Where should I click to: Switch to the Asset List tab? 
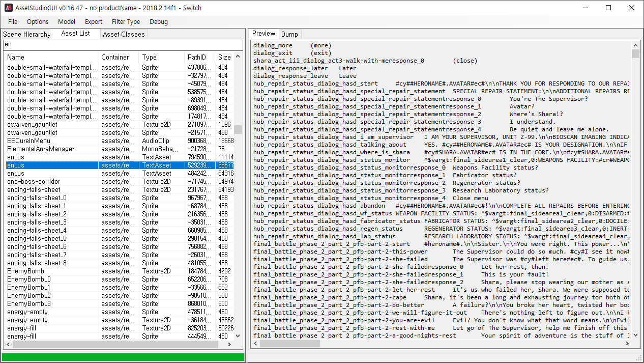coord(75,34)
